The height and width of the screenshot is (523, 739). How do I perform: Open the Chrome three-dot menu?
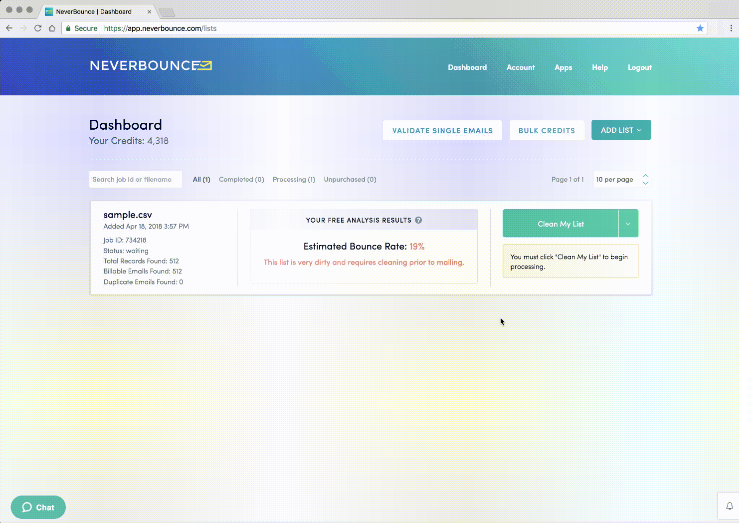(x=731, y=28)
